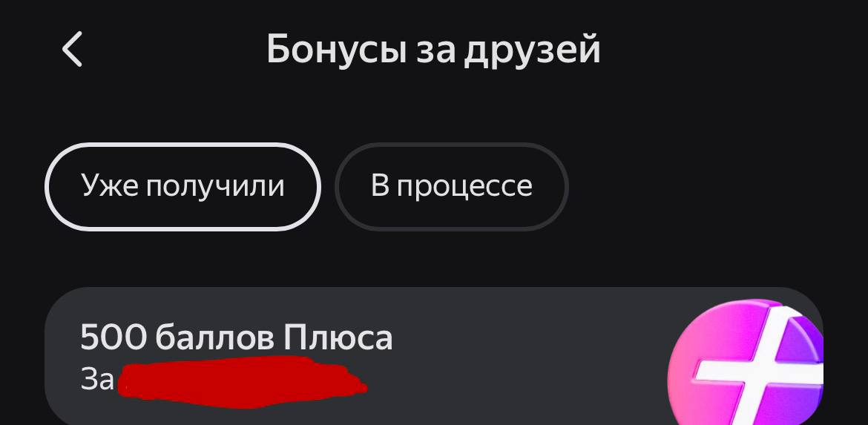
Task: Activate the outlined 'Уже получили' pill button
Action: (183, 186)
